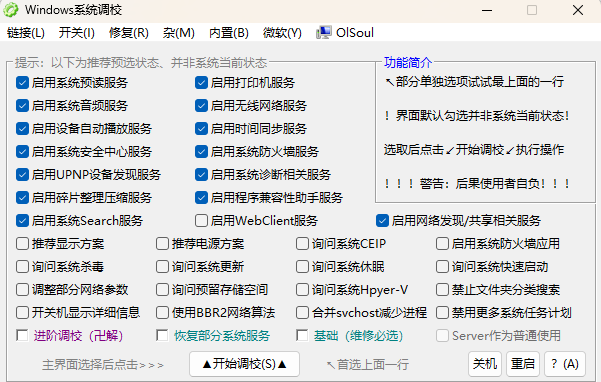This screenshot has width=601, height=382.
Task: Enable 使用BBR2网络算法 checkbox
Action: coord(162,313)
